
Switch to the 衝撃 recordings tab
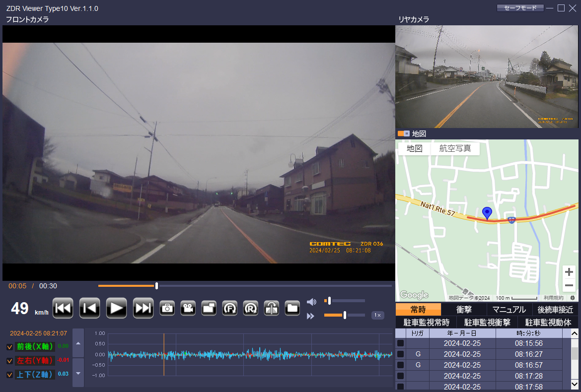(463, 310)
